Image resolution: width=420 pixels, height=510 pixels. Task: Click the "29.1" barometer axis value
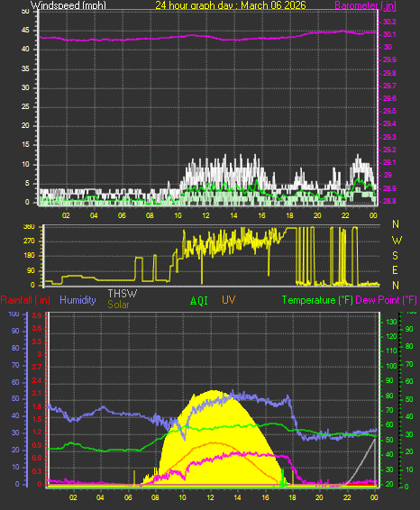(x=389, y=162)
